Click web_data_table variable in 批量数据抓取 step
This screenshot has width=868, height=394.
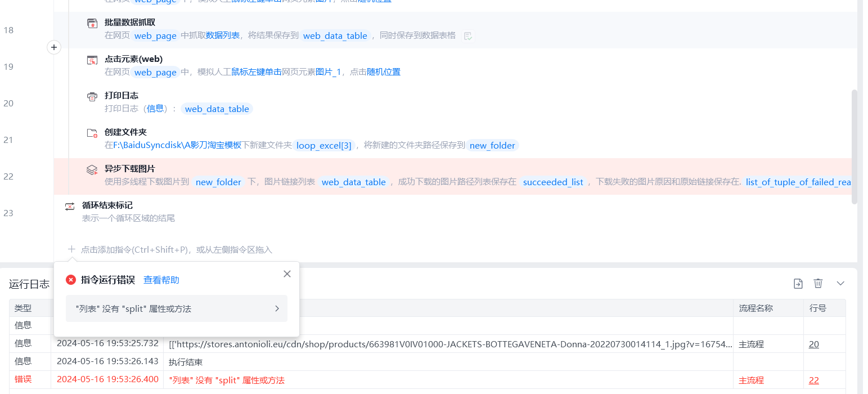point(335,36)
